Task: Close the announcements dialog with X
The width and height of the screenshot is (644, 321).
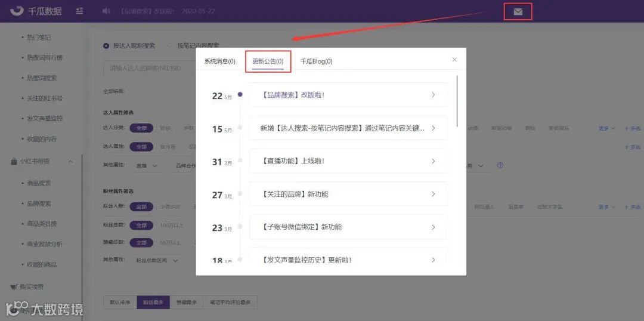Action: click(x=454, y=60)
